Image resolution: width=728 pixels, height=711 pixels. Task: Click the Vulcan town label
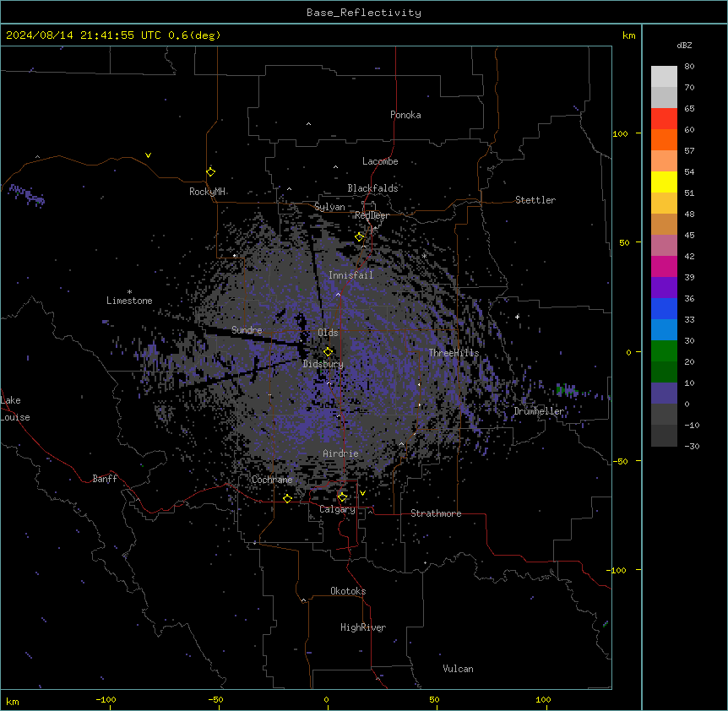click(459, 669)
